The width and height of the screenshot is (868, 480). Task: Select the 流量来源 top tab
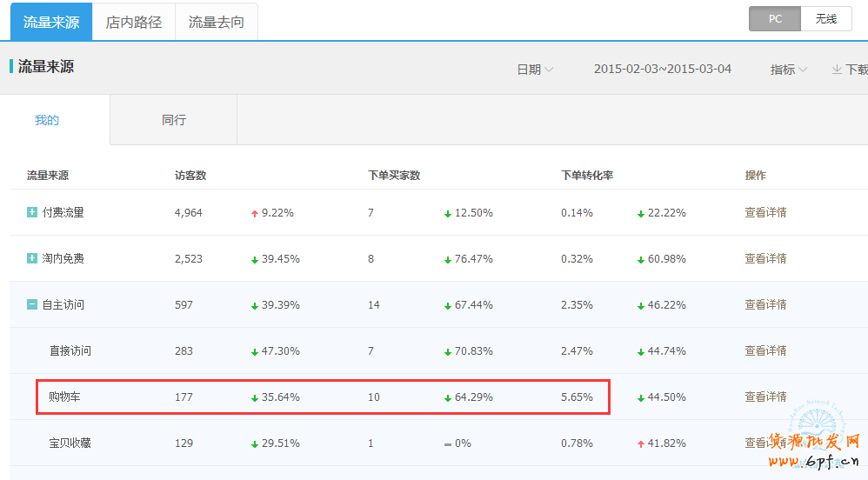click(x=51, y=22)
